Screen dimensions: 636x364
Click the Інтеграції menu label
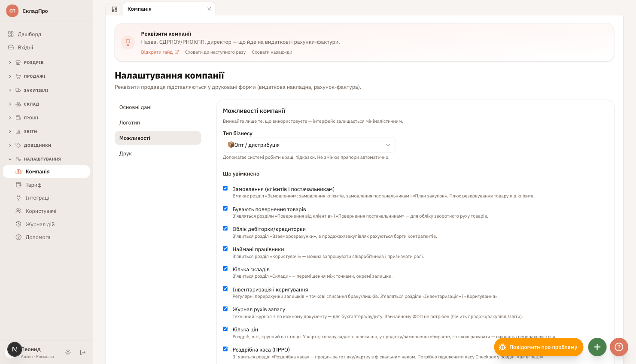pyautogui.click(x=38, y=198)
